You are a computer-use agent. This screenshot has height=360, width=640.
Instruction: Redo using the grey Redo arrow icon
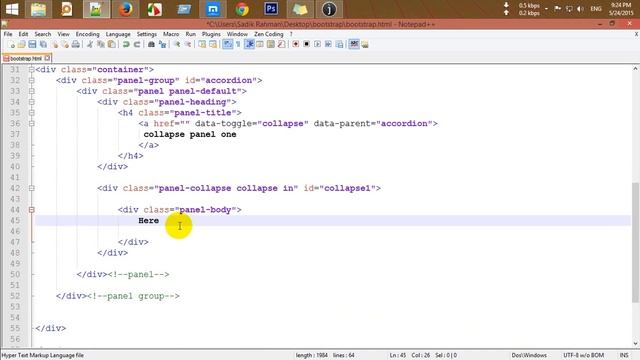point(137,44)
